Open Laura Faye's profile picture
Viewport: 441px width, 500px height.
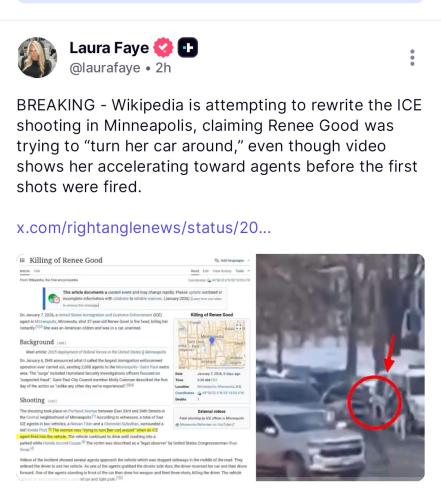pyautogui.click(x=37, y=58)
